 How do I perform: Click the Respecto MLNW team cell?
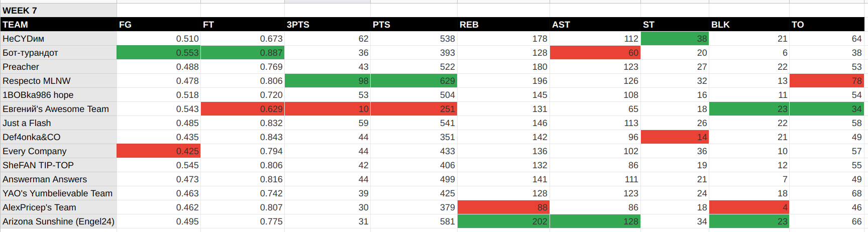(58, 81)
